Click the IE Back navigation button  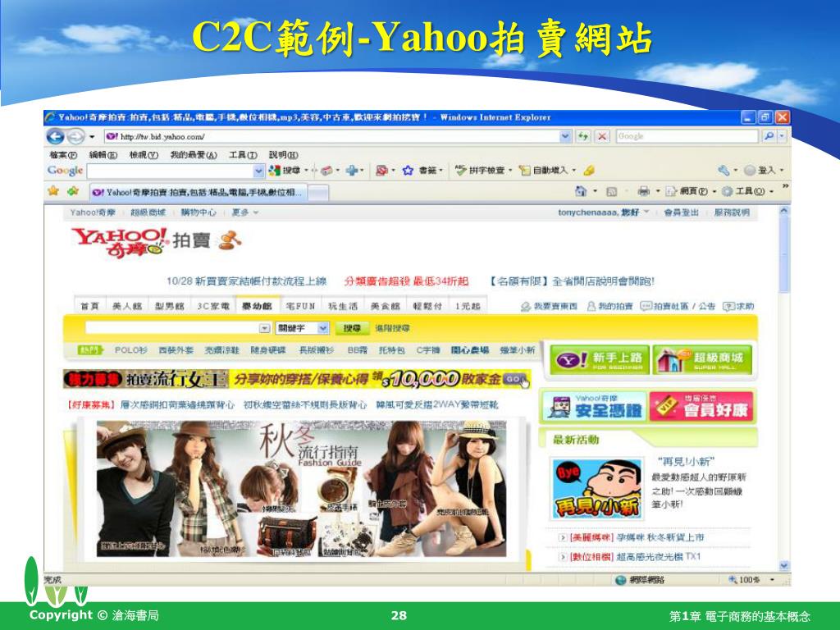coord(55,137)
